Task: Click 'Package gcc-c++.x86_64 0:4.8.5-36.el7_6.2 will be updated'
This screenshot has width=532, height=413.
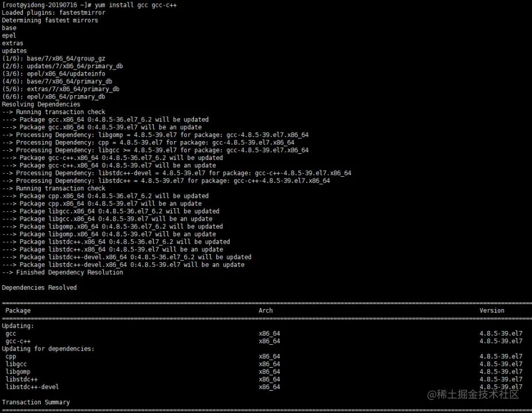Action: point(121,158)
